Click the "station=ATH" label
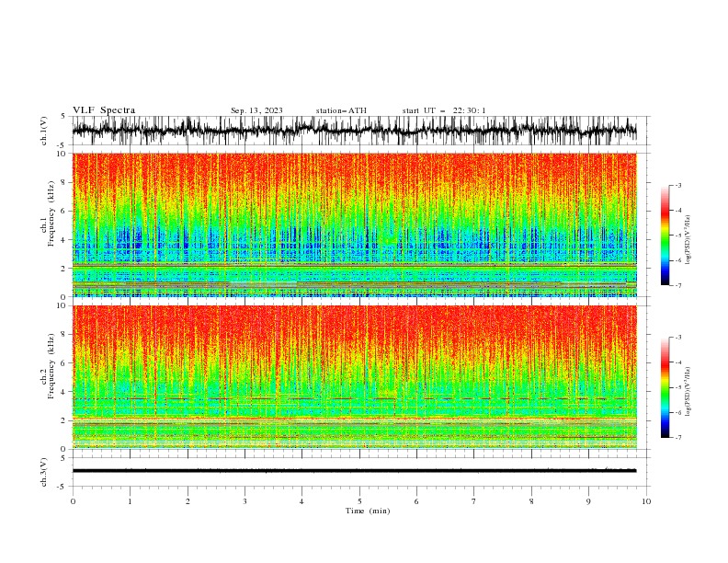728x563 pixels. click(x=341, y=110)
